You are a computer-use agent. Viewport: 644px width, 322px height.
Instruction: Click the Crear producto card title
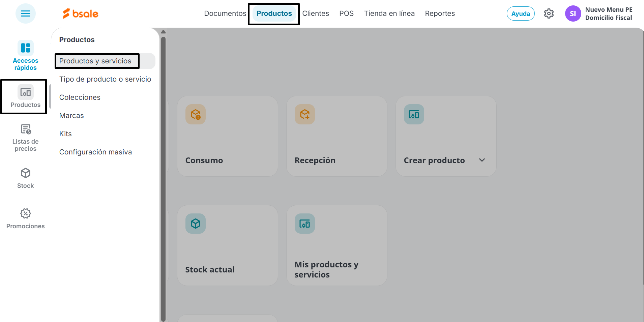[434, 160]
